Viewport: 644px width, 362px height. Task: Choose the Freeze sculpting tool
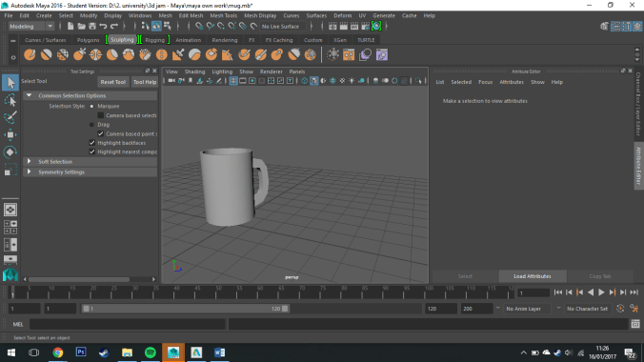pos(310,54)
